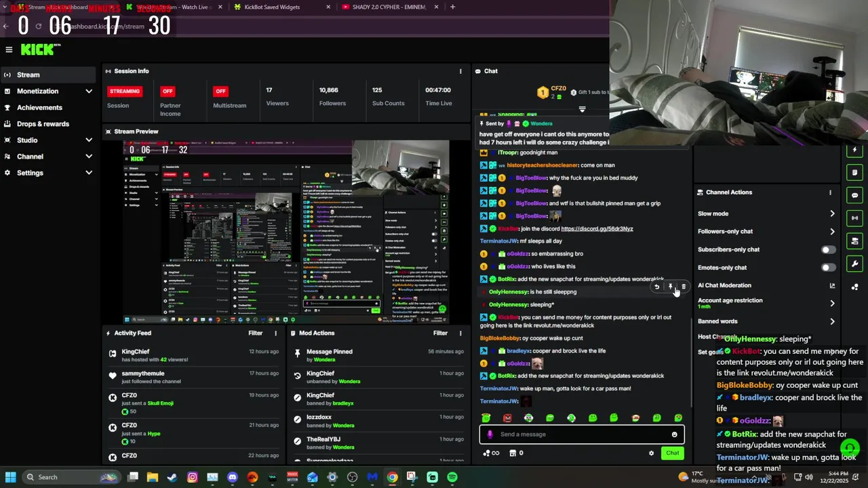
Task: Open Followers-only chat options chevron
Action: [832, 232]
